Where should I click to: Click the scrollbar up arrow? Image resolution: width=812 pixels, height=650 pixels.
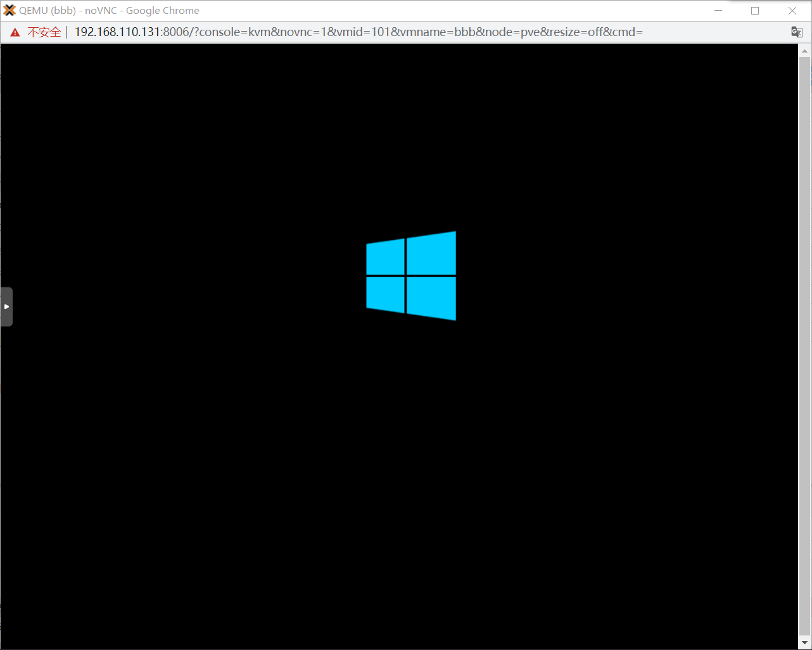point(805,51)
